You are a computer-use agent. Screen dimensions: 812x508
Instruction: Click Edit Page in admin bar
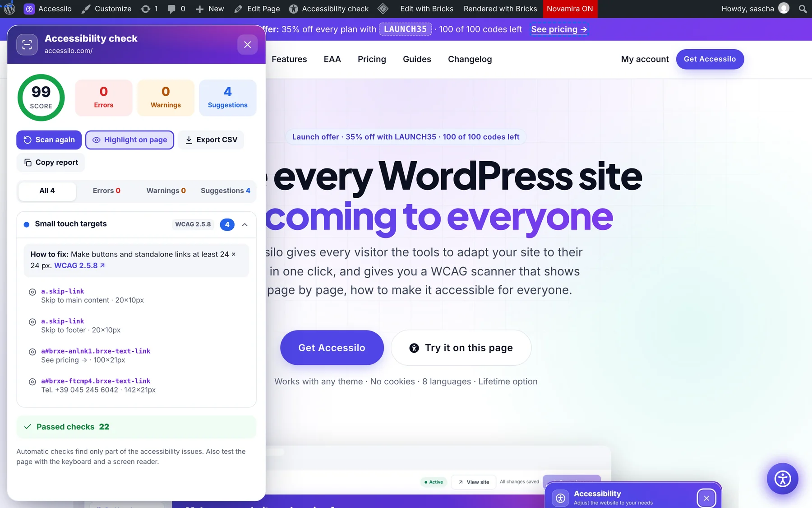257,9
